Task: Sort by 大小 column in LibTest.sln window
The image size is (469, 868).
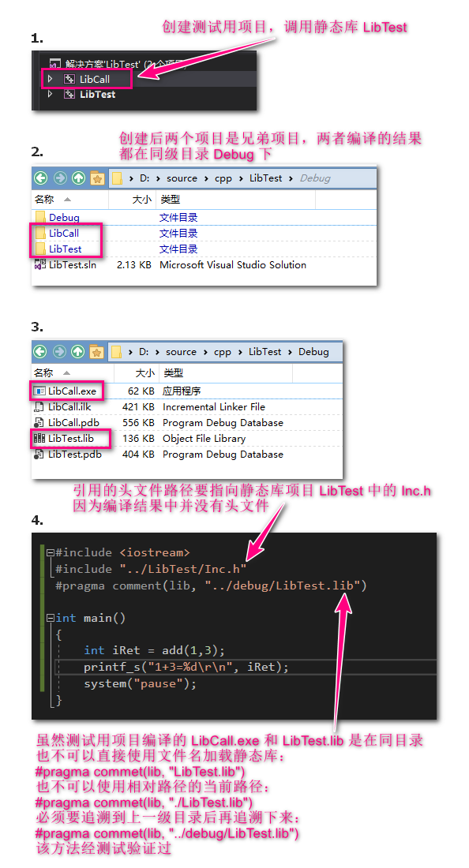Action: pyautogui.click(x=142, y=200)
